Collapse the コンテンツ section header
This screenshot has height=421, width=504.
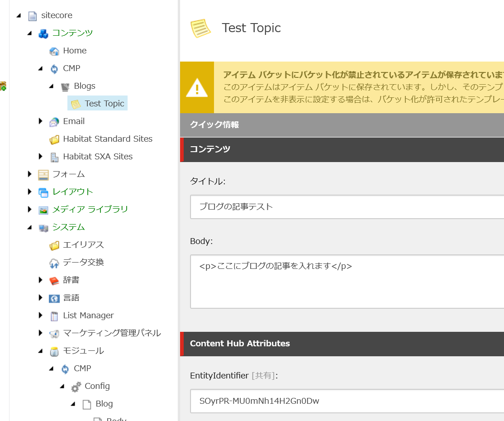(x=342, y=149)
